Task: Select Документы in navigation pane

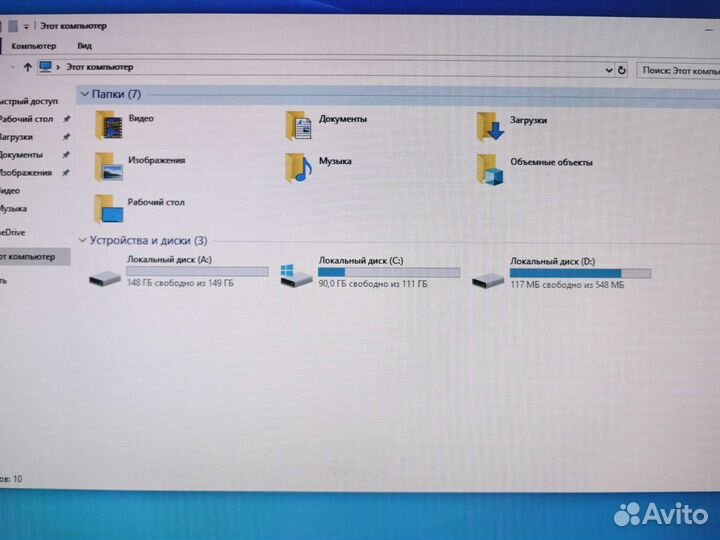Action: pos(21,155)
